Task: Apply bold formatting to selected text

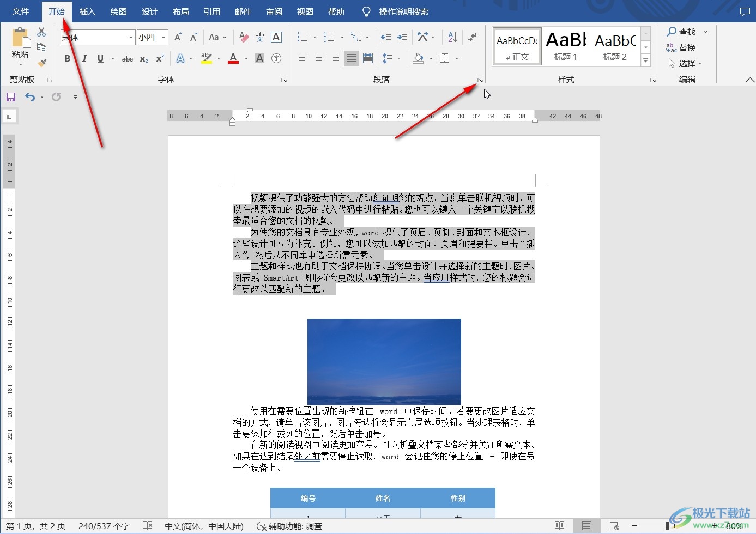Action: pyautogui.click(x=67, y=58)
